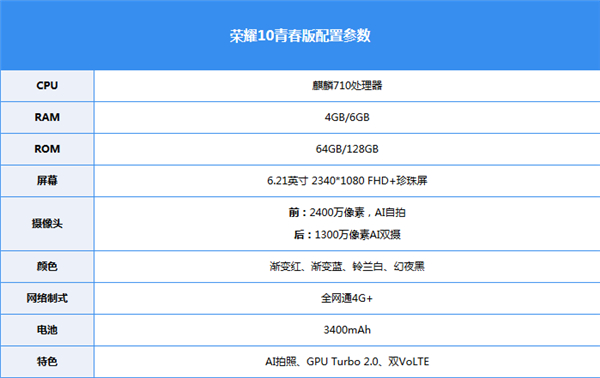
Task: Select the ROM row label
Action: 47,149
